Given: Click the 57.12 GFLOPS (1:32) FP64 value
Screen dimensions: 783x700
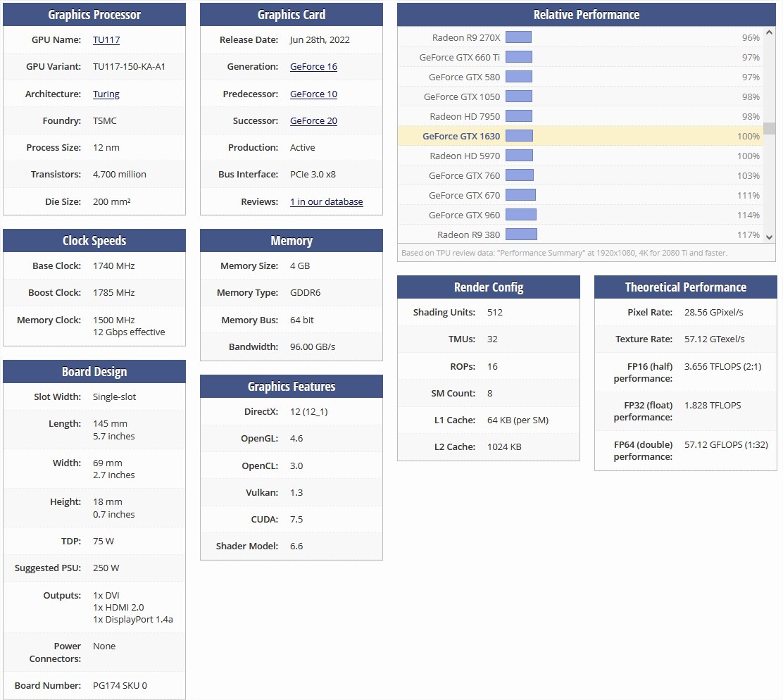Looking at the screenshot, I should (x=726, y=445).
